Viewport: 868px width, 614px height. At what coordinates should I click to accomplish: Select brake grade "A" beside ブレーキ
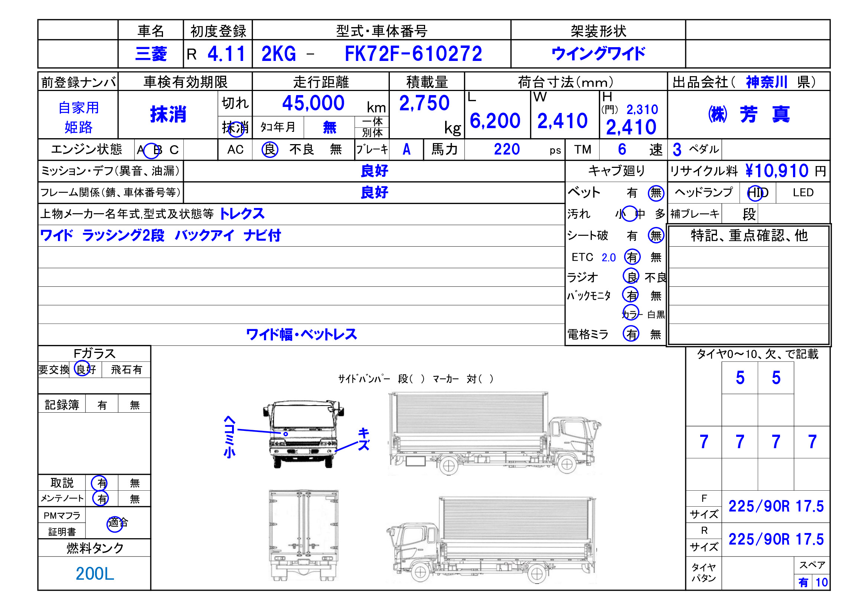tap(407, 149)
